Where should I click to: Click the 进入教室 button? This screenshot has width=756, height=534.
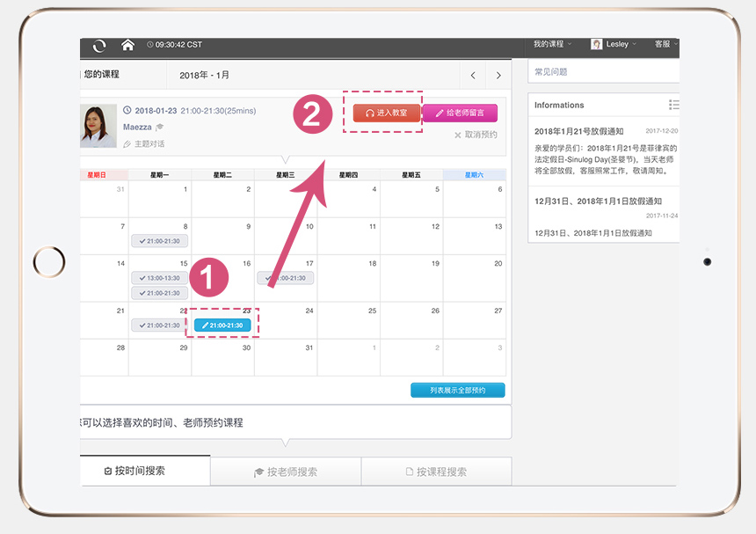[x=387, y=113]
